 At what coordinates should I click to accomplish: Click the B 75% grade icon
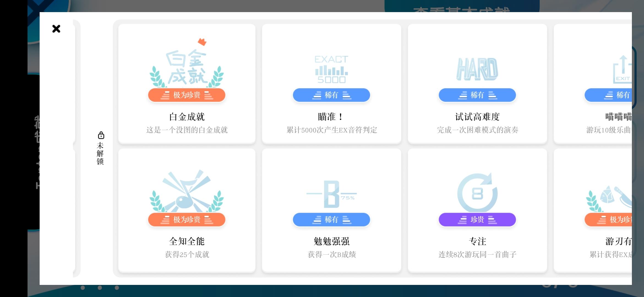click(x=331, y=194)
